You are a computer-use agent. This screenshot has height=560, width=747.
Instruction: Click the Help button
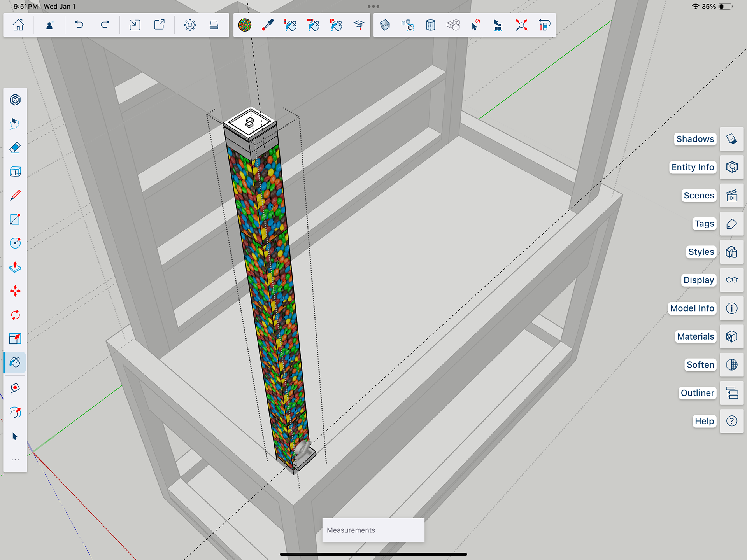click(x=731, y=421)
